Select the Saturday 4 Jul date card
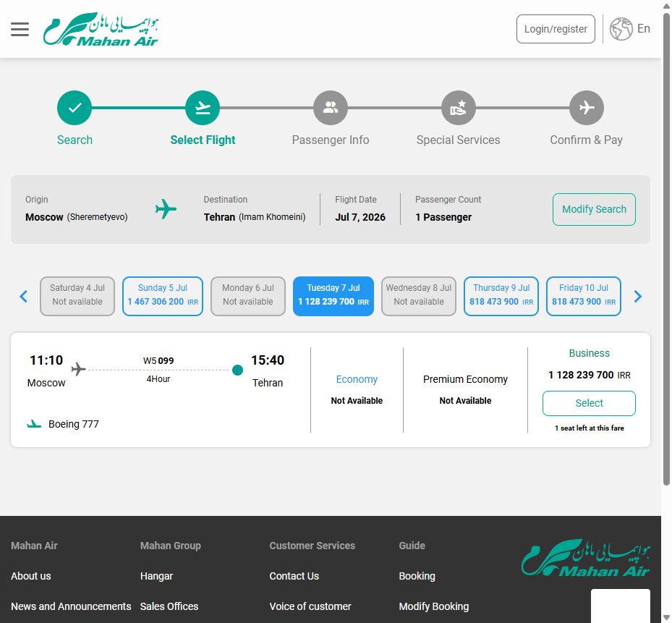This screenshot has height=623, width=672. [77, 296]
